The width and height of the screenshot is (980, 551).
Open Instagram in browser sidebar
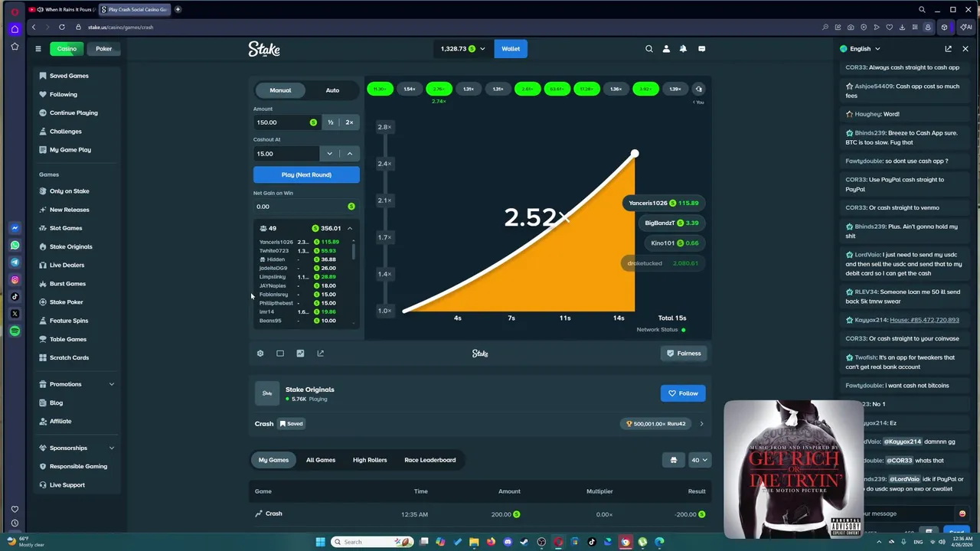pos(15,279)
